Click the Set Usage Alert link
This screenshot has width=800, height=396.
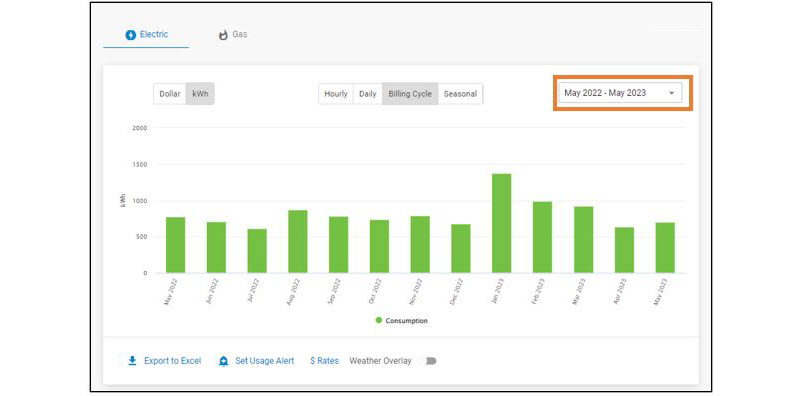coord(264,361)
